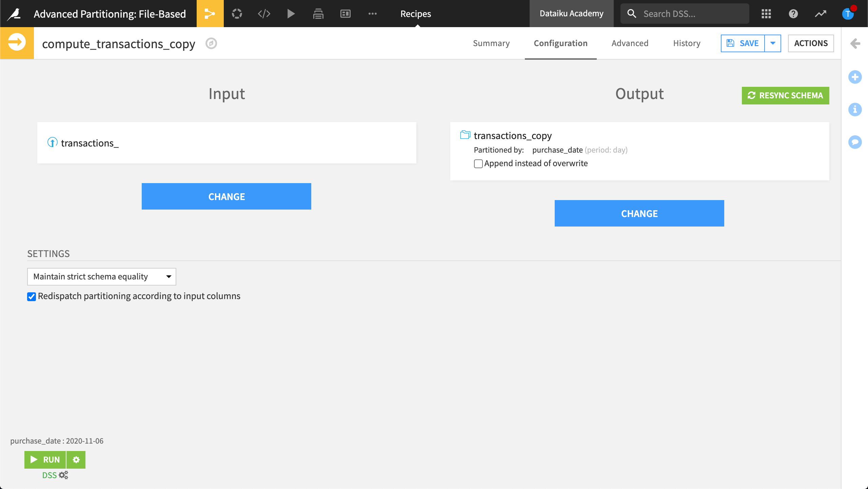Open the dashboards icon in the navigation bar
Viewport: 868px width, 489px height.
point(345,14)
